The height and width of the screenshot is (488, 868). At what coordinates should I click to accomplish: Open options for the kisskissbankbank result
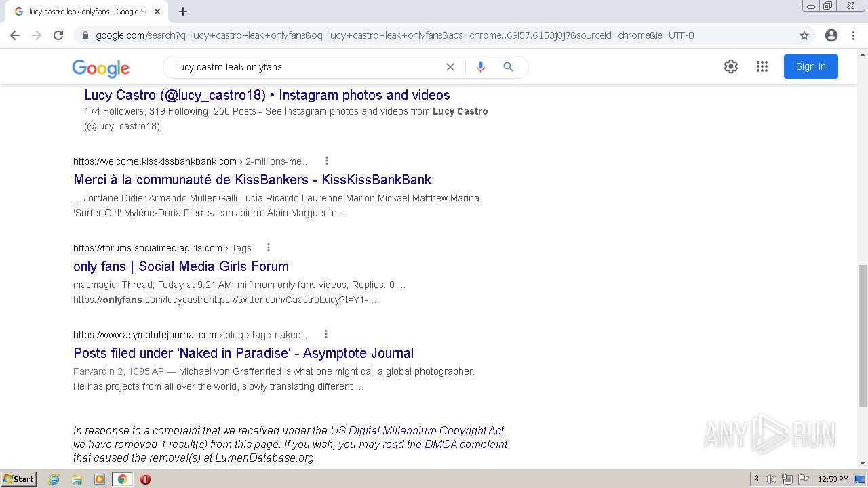pyautogui.click(x=327, y=161)
